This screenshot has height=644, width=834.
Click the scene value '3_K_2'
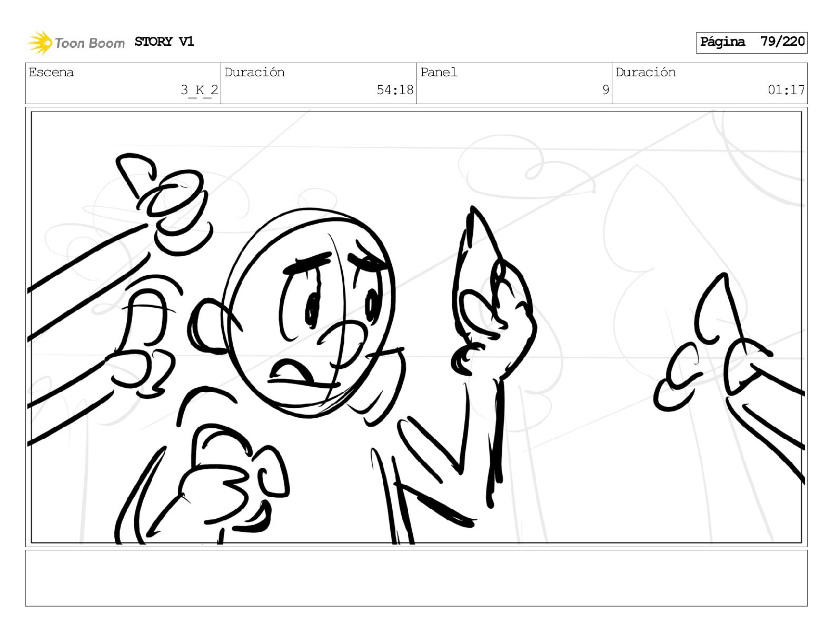[x=199, y=90]
